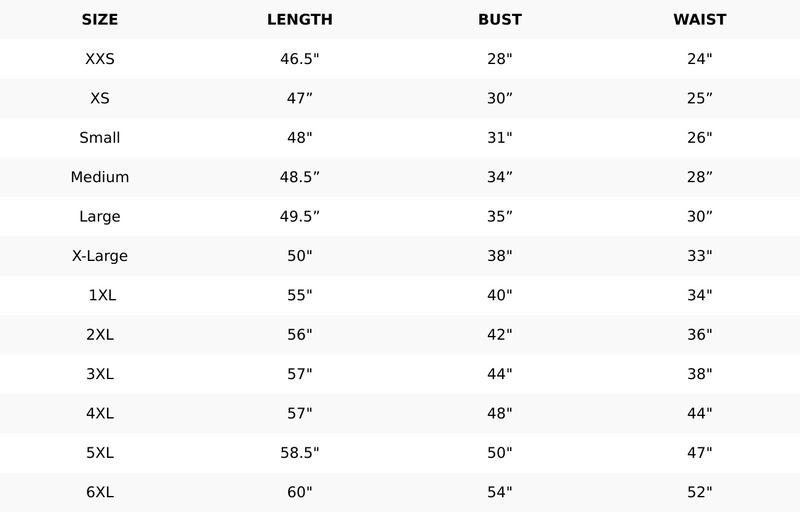Click the SIZE column header

(x=100, y=19)
